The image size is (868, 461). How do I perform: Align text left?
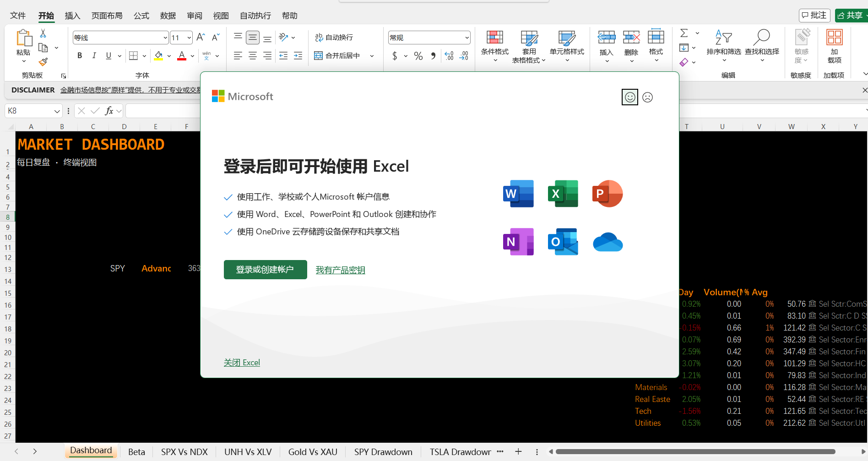click(238, 56)
